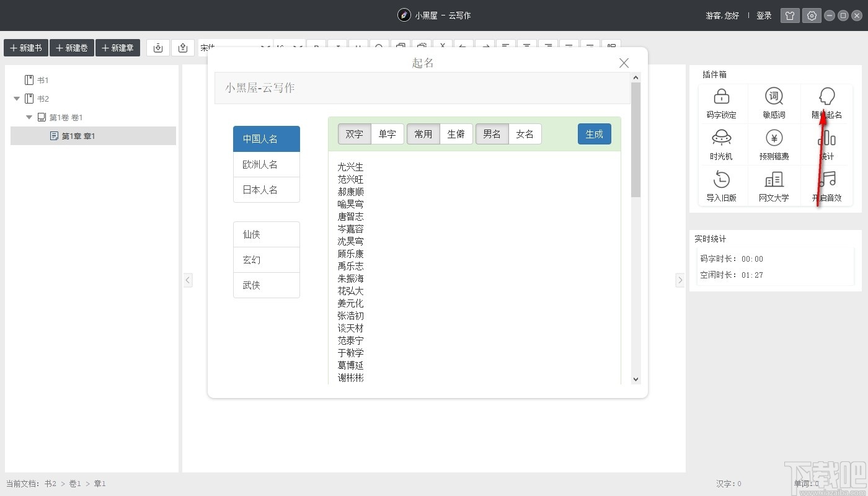Collapse the 第1卷 卷1 tree node
Viewport: 868px width, 496px height.
[29, 117]
